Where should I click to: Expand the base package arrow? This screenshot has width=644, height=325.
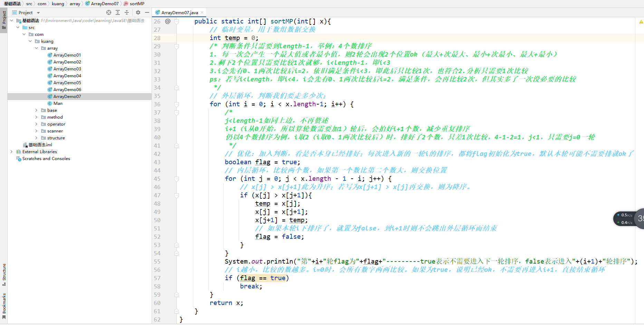pyautogui.click(x=37, y=110)
